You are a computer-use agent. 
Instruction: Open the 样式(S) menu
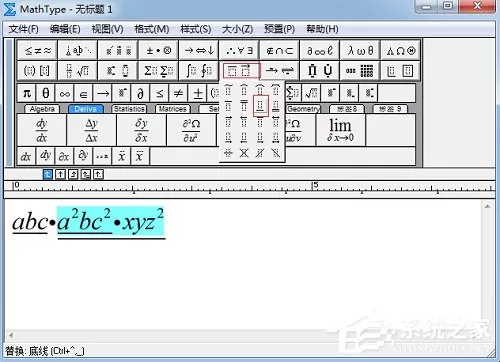[x=195, y=29]
